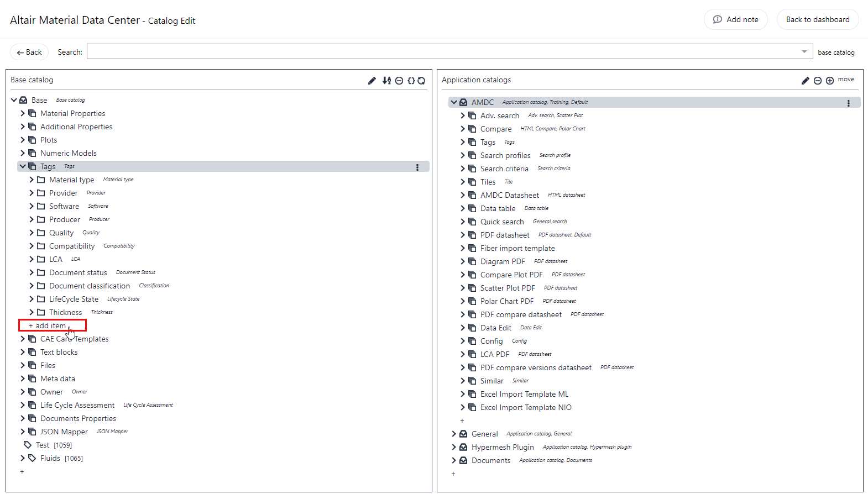Collapse the Tags node in Base catalog
Image resolution: width=868 pixels, height=494 pixels.
pos(23,166)
